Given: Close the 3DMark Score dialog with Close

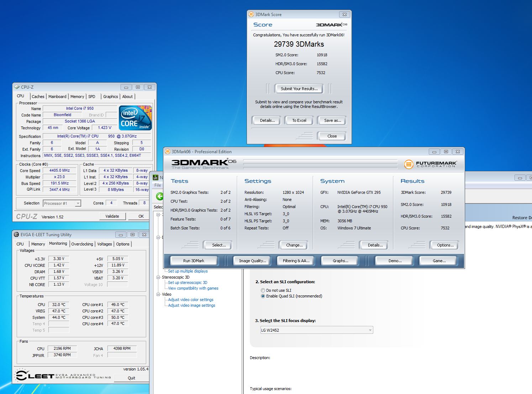Looking at the screenshot, I should [x=332, y=136].
